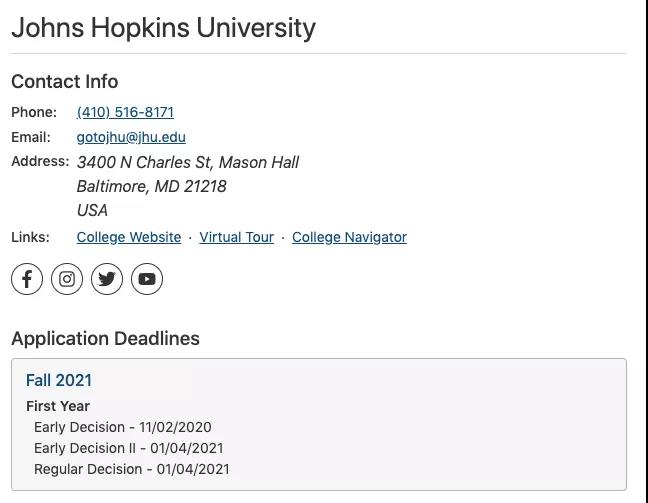648x503 pixels.
Task: Click the Twitter bird icon
Action: point(107,279)
